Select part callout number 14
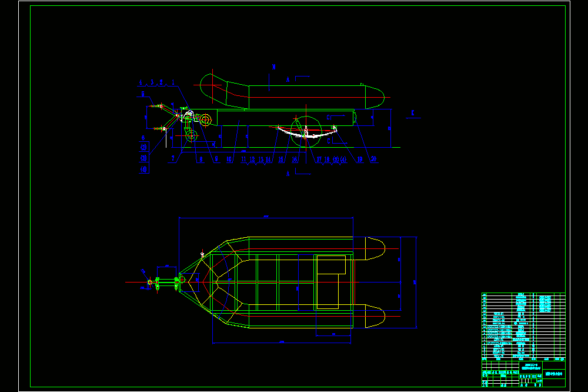 pyautogui.click(x=269, y=159)
